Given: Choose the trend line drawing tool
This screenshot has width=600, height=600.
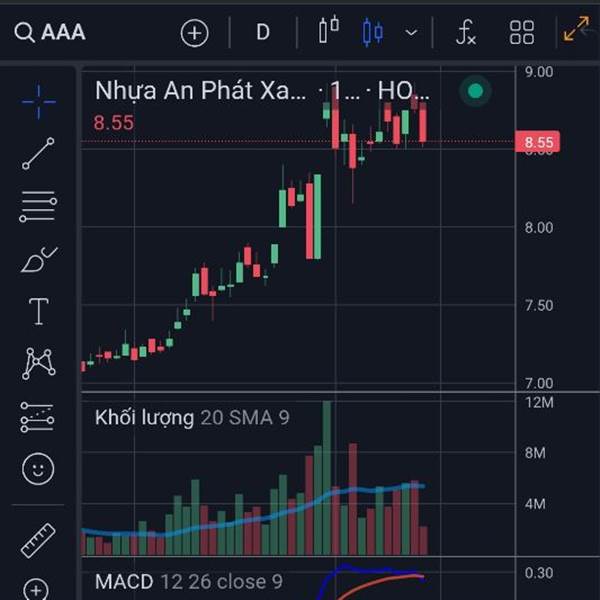Looking at the screenshot, I should (x=38, y=153).
